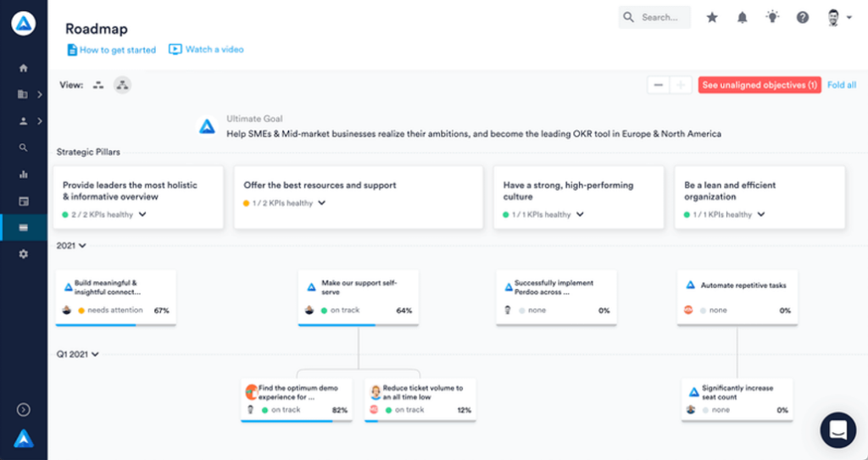This screenshot has height=460, width=868.
Task: Collapse the 2021 section
Action: [x=71, y=245]
